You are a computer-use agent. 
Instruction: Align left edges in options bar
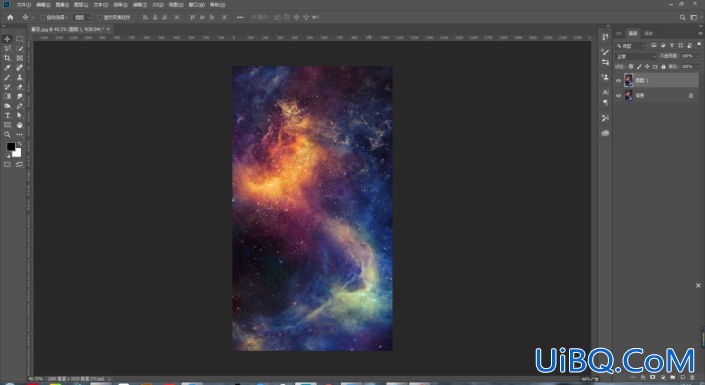145,18
